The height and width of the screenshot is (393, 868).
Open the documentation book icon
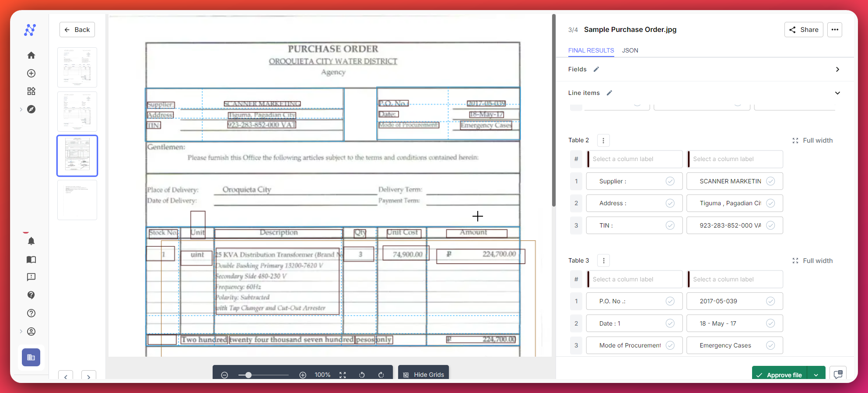pos(31,260)
